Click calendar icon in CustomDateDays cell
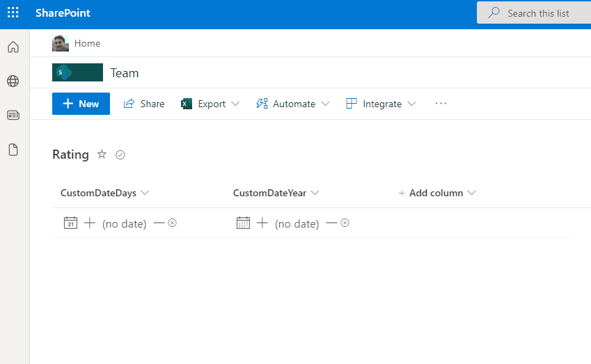 click(70, 223)
